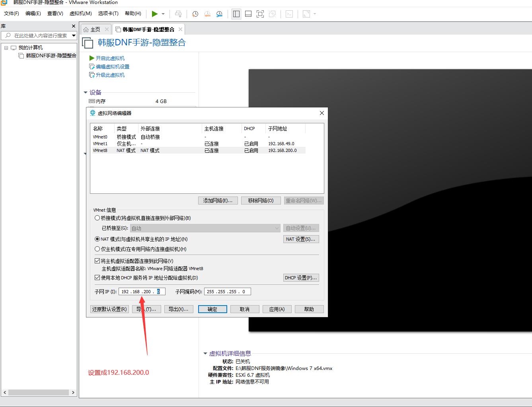Toggle the thumbnail bar view icon

pos(248,14)
